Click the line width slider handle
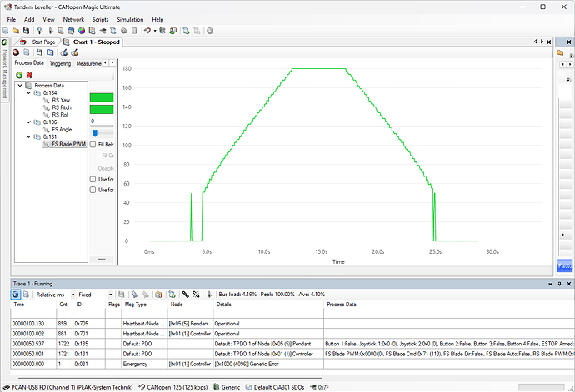Screen dimensions: 575x392 point(96,132)
